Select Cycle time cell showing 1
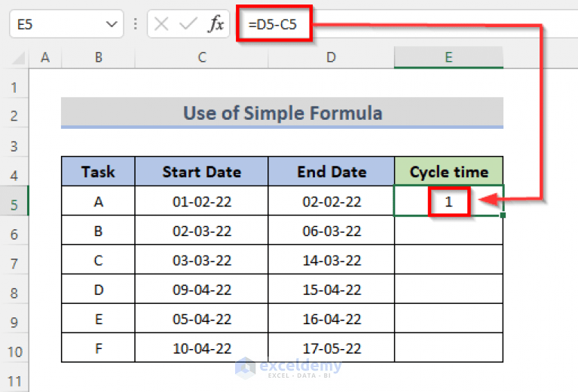 448,201
